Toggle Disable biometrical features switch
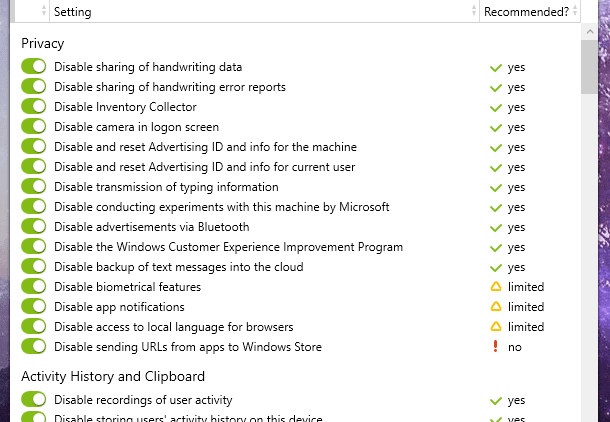610x422 pixels. point(34,287)
